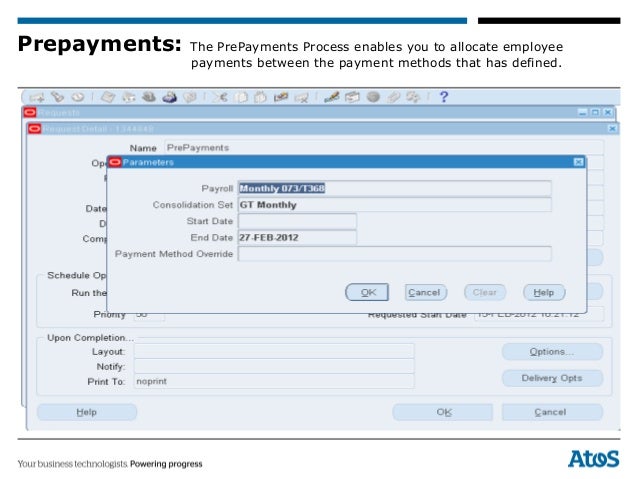
Task: Click OK in the Parameters dialog
Action: click(367, 292)
